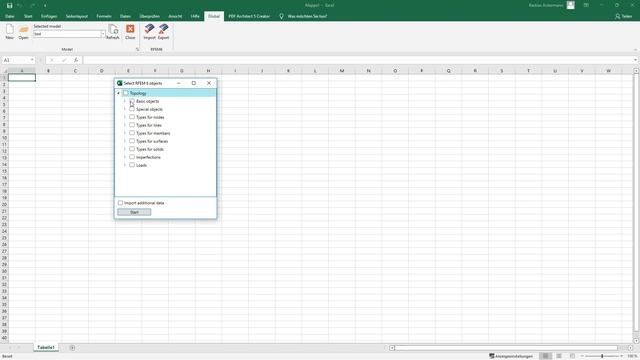Image resolution: width=640 pixels, height=360 pixels.
Task: Check the Loads checkbox
Action: click(132, 165)
